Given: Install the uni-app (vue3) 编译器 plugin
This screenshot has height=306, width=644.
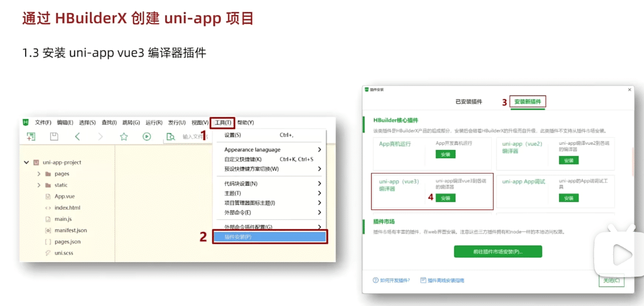Looking at the screenshot, I should tap(445, 198).
